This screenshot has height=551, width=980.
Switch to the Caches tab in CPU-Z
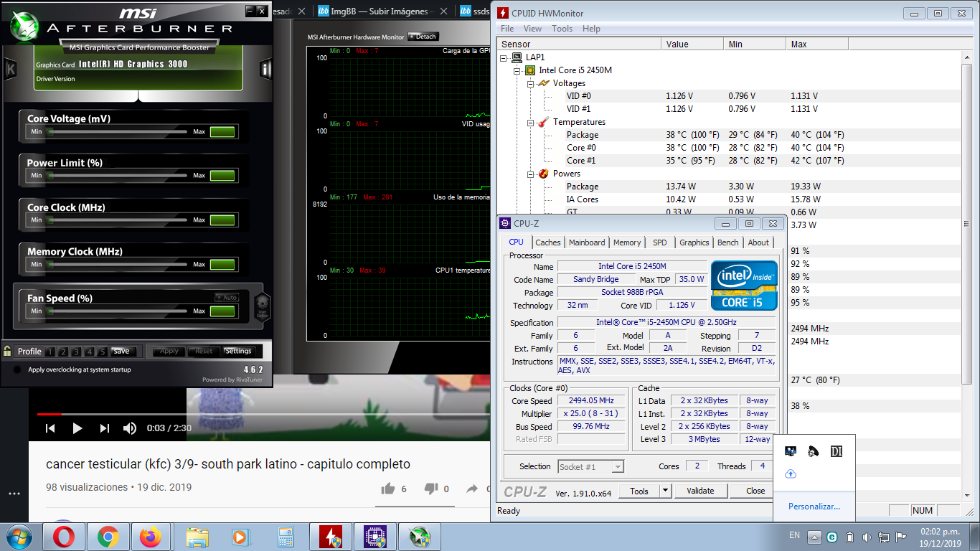click(548, 242)
